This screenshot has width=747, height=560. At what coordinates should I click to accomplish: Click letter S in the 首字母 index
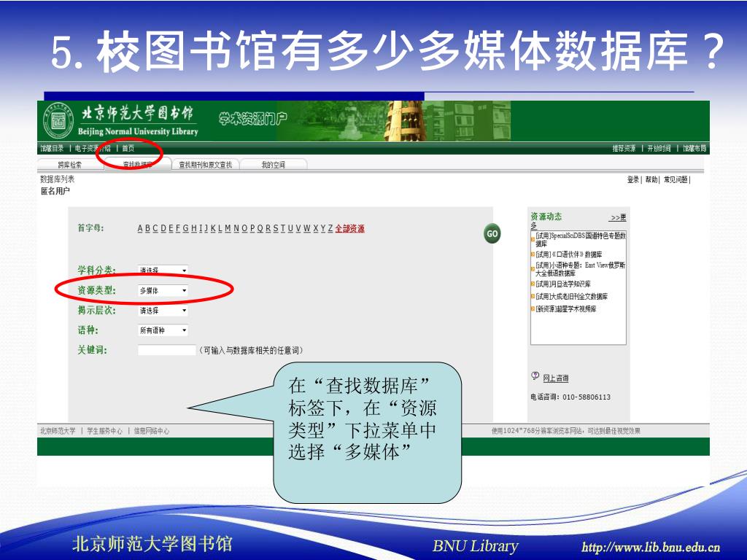point(275,228)
